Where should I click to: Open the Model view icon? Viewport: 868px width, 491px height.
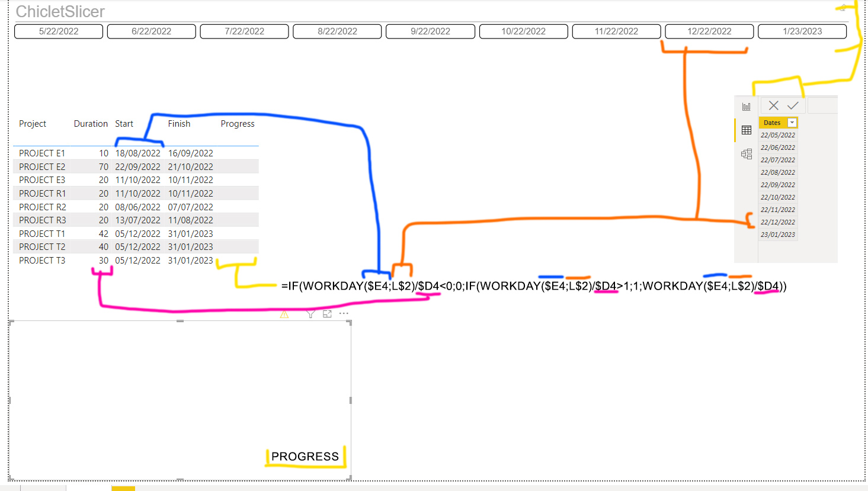tap(746, 154)
